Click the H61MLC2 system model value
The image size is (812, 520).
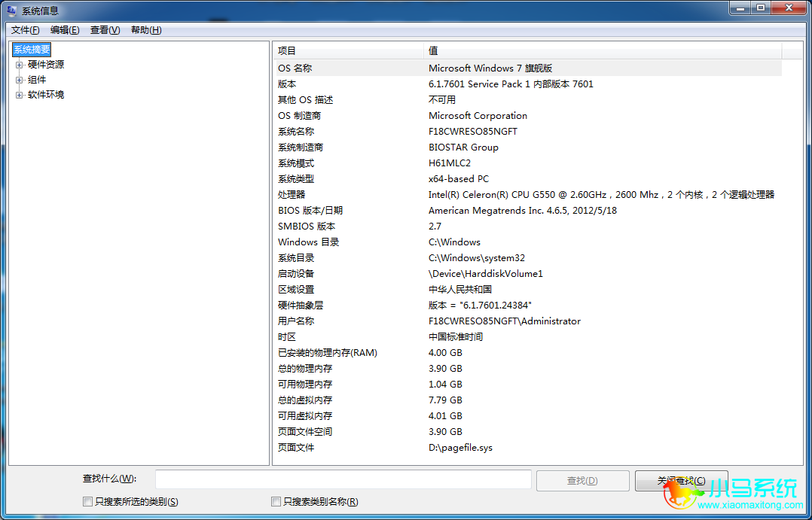tap(450, 163)
